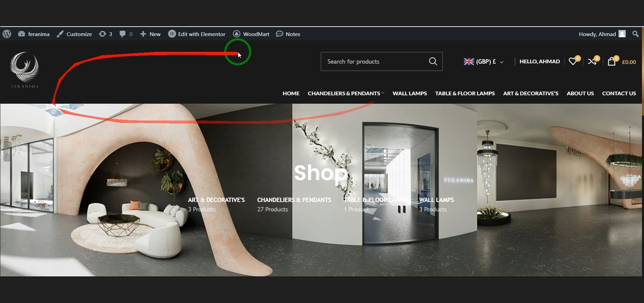This screenshot has height=303, width=644.
Task: Submit search with magnifier button
Action: point(433,61)
